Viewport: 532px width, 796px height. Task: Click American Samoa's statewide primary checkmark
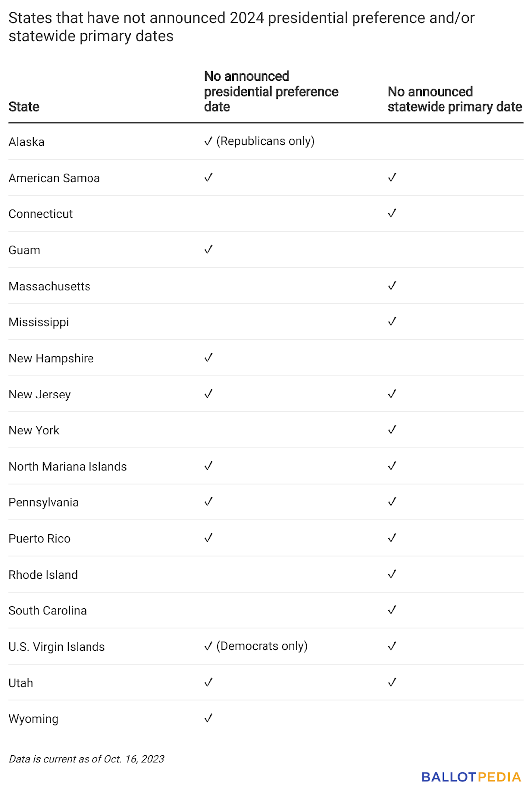(x=392, y=177)
